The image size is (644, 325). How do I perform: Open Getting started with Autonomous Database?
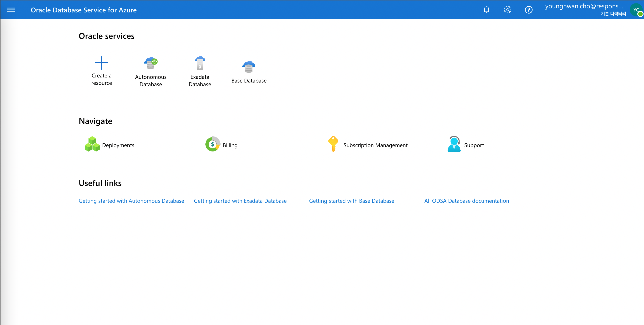(x=131, y=201)
